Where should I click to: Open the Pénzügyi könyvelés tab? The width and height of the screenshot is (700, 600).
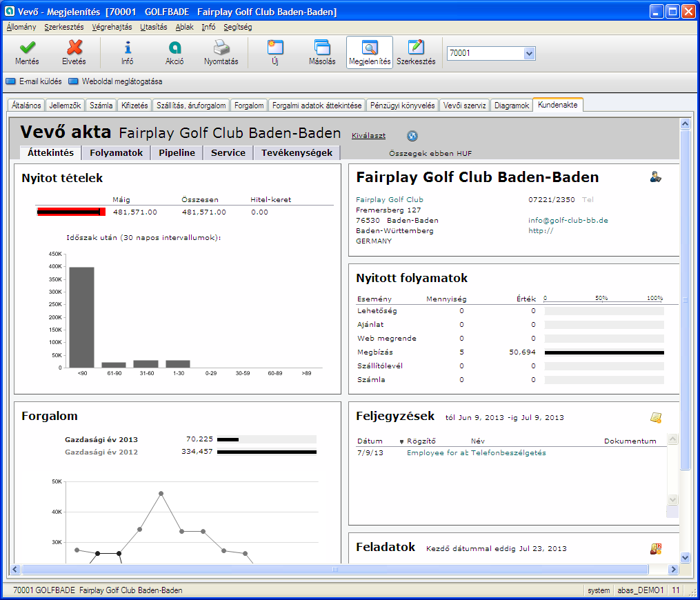[x=402, y=106]
